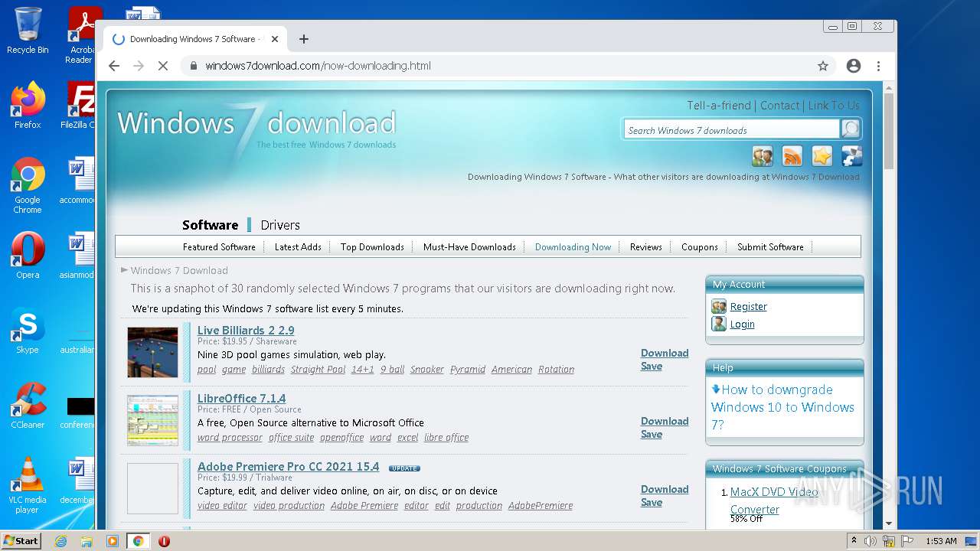980x551 pixels.
Task: Open Downloading Now menu item
Action: [x=573, y=247]
